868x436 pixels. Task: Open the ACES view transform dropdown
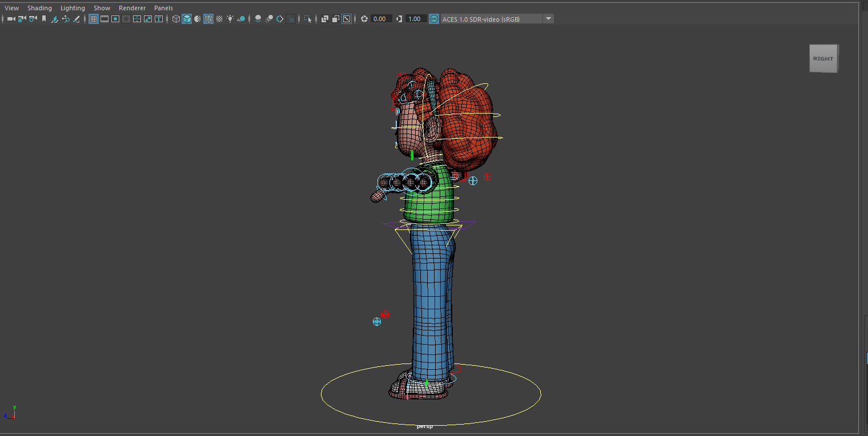click(548, 19)
